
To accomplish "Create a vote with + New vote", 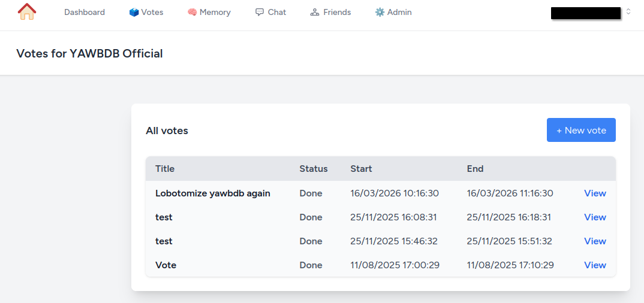I will [x=581, y=130].
